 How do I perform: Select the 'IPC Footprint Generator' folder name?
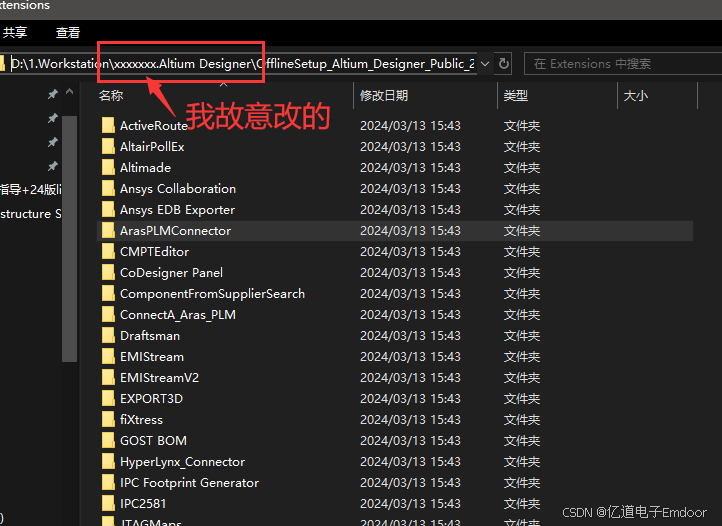(x=189, y=483)
